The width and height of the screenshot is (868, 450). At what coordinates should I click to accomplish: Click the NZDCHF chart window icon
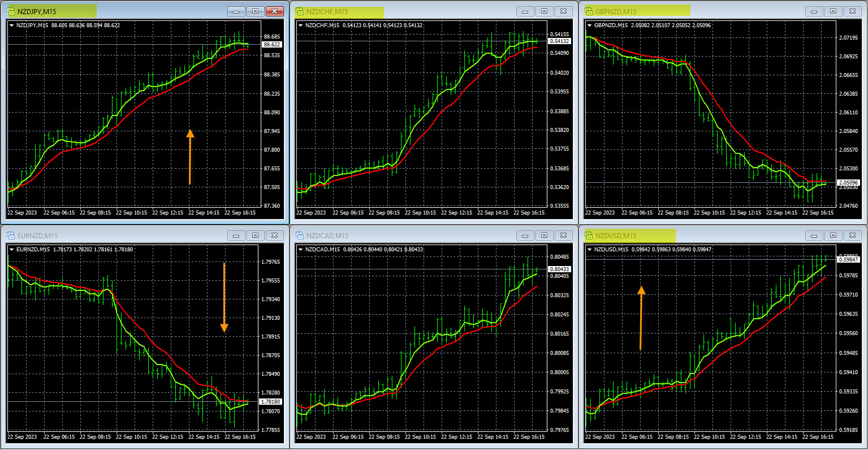(x=300, y=11)
